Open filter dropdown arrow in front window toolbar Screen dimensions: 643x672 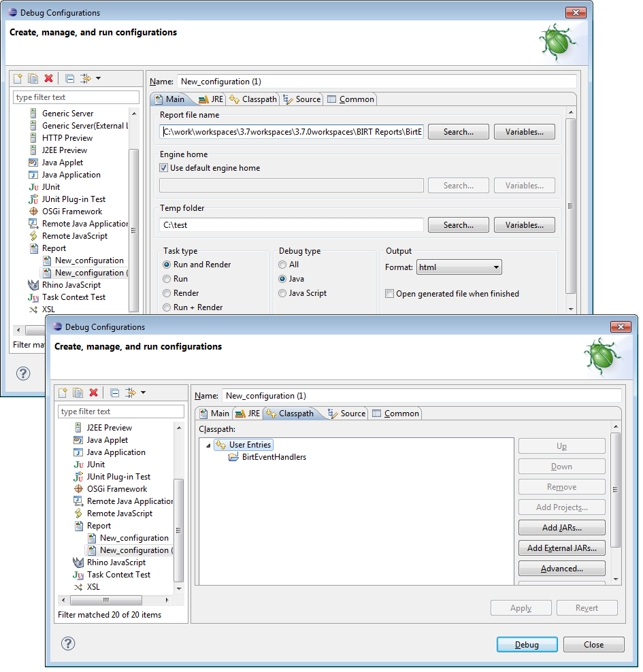click(x=143, y=392)
